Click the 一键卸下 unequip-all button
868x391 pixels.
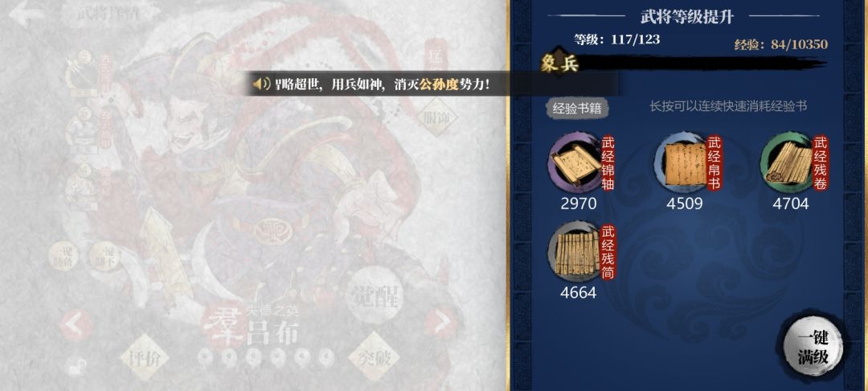(104, 257)
